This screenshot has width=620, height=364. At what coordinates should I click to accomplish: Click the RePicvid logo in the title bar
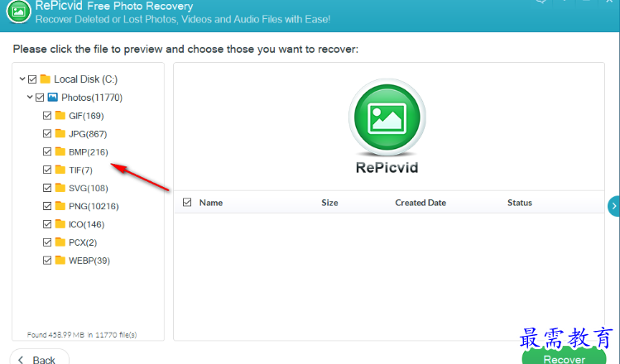pos(18,11)
